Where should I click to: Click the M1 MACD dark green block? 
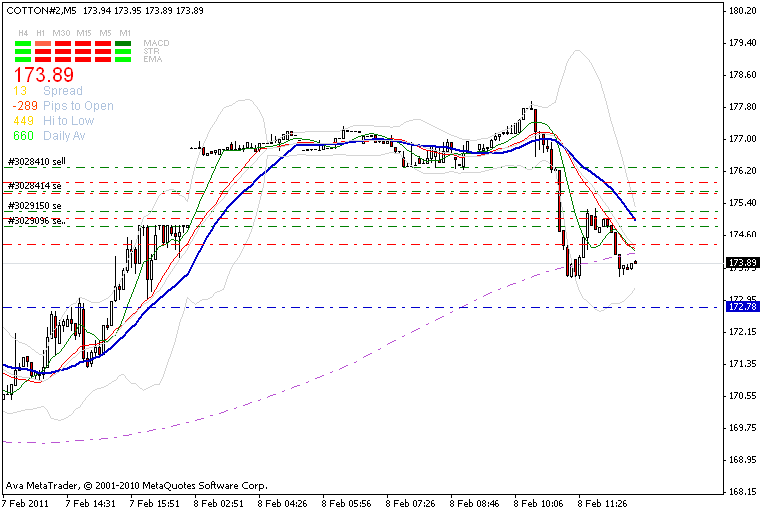pos(124,44)
